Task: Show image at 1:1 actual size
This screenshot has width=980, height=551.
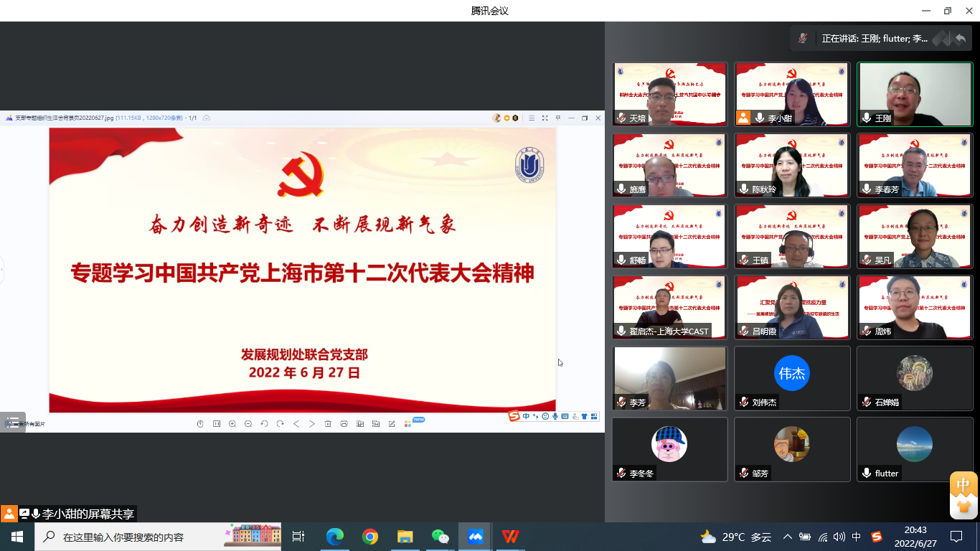Action: point(216,423)
